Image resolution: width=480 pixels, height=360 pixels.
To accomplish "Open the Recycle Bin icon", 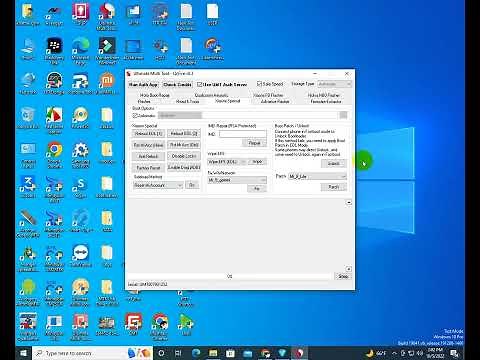I will click(28, 118).
